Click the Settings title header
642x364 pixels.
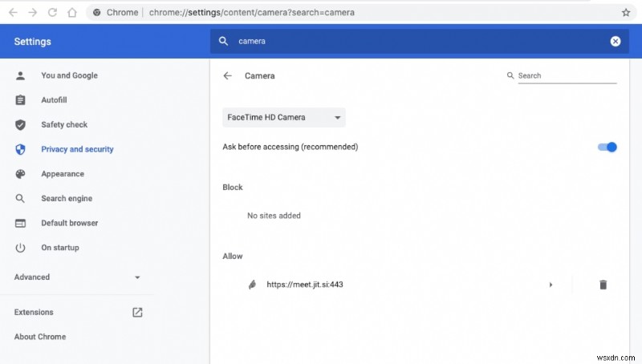point(32,42)
